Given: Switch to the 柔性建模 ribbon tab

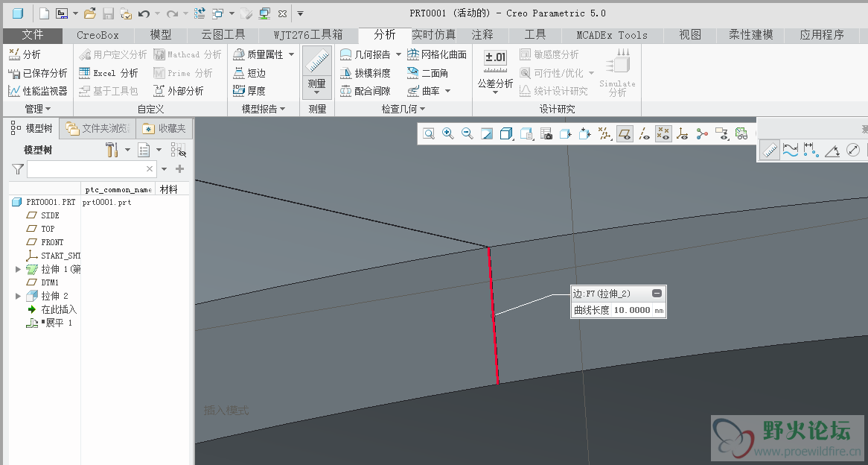Looking at the screenshot, I should point(750,35).
